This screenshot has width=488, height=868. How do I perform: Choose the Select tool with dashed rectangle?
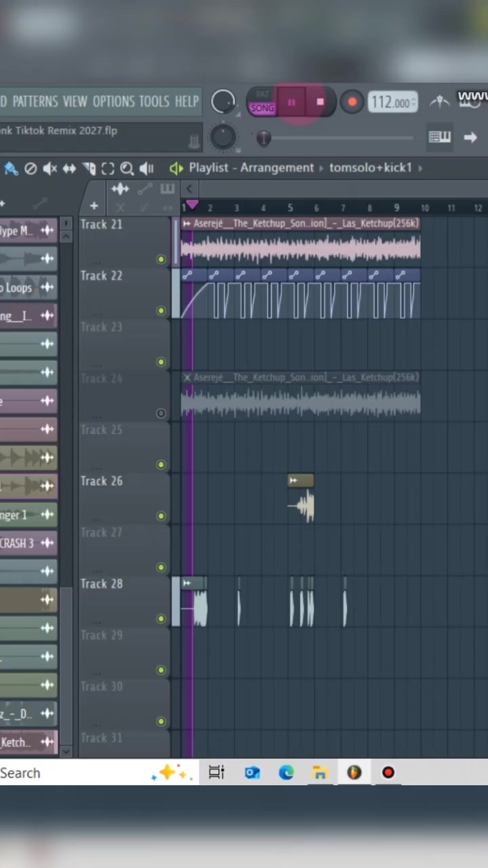click(108, 169)
